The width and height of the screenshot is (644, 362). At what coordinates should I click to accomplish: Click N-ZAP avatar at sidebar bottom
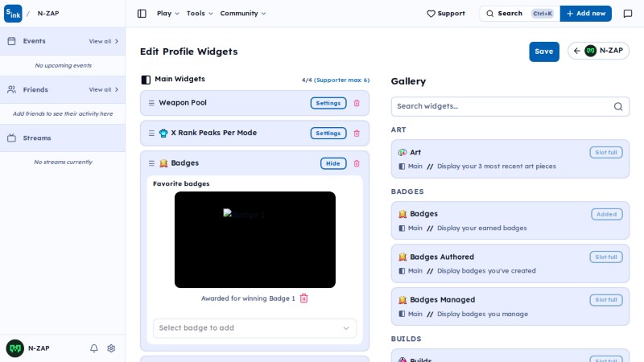(x=14, y=348)
